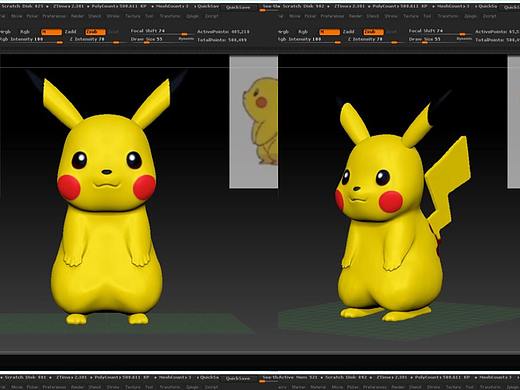Screen dimensions: 520x390
Task: Click Rgb Intensity slider in top-left window
Action: pyautogui.click(x=31, y=40)
